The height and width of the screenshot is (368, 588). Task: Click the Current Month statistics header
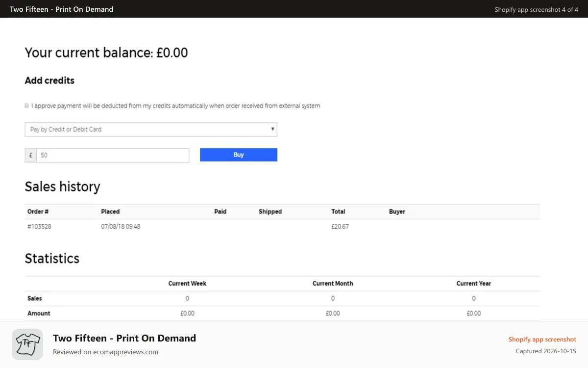[333, 284]
